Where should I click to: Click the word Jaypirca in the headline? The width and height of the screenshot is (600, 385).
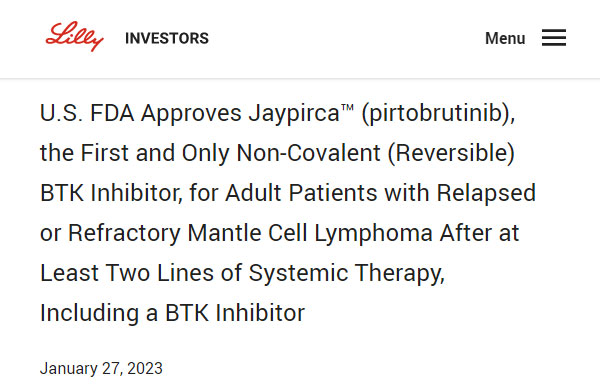coord(294,114)
